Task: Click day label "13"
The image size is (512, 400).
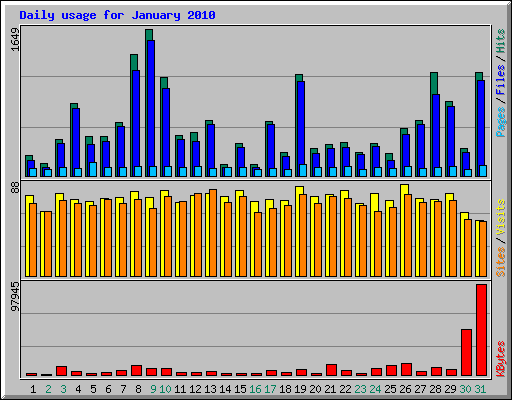Action: [x=210, y=389]
